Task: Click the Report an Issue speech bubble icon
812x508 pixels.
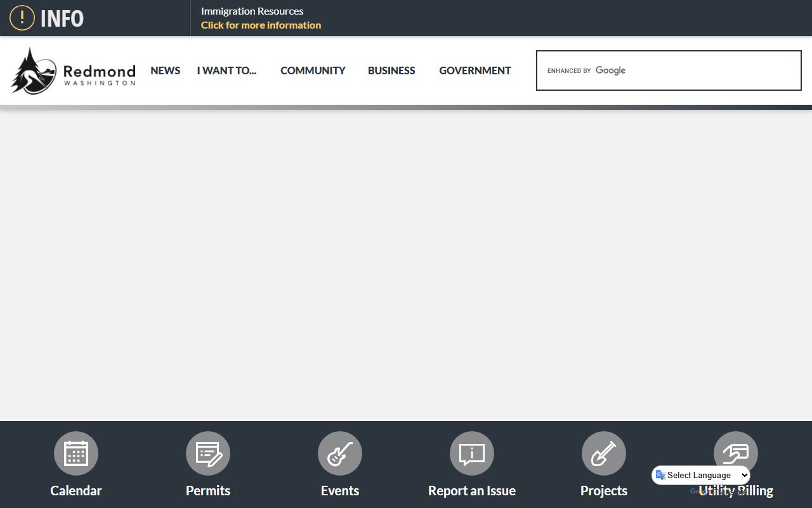Action: [472, 453]
